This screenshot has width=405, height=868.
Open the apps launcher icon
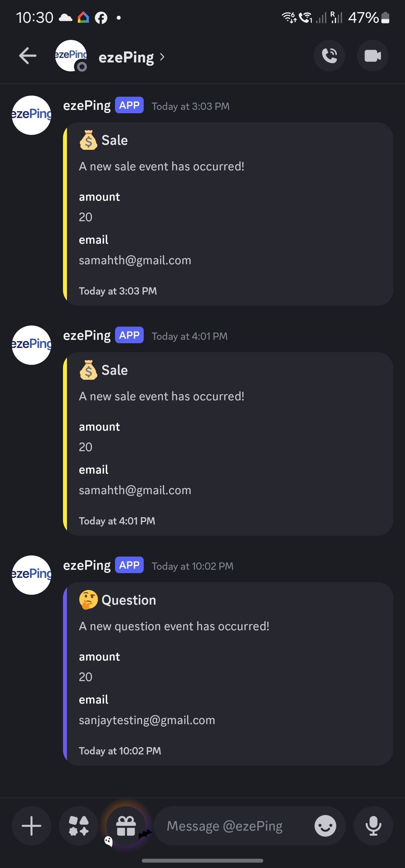tap(78, 826)
